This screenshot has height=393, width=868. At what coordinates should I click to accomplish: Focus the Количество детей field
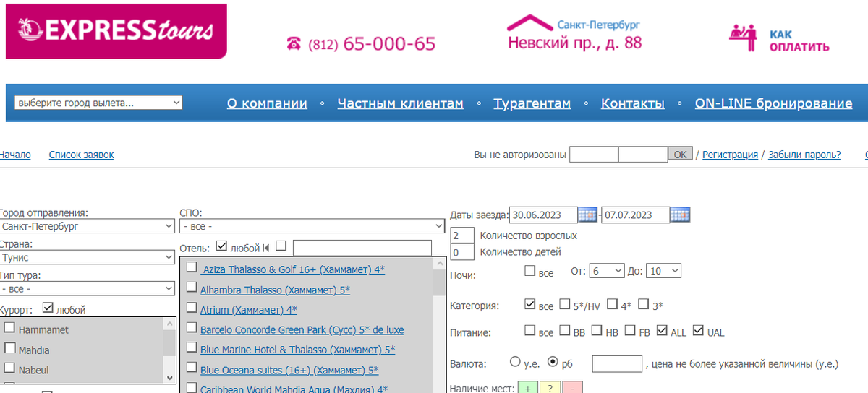[x=461, y=252]
